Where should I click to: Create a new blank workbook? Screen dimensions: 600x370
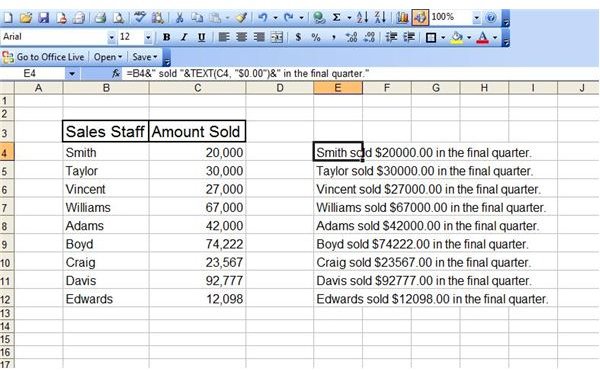pos(8,18)
